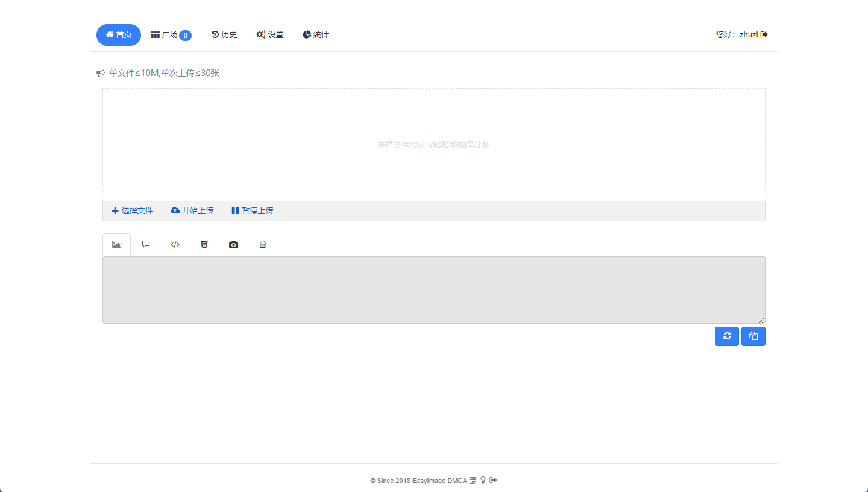Image resolution: width=868 pixels, height=492 pixels.
Task: Open the 统计 statistics page
Action: 316,35
